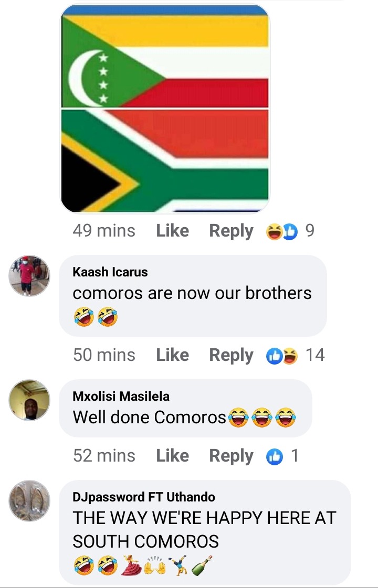Screen dimensions: 378x588
Task: Open Kaash Icarus's profile picture
Action: (x=29, y=275)
